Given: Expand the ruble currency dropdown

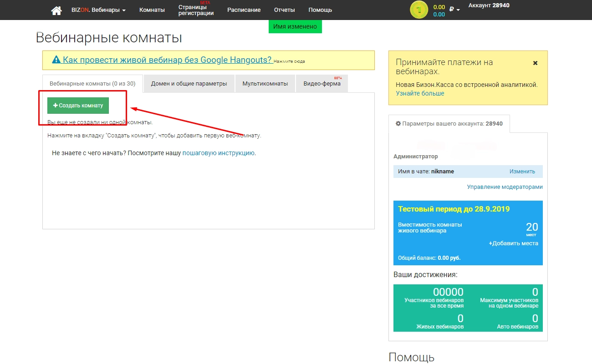Looking at the screenshot, I should (x=454, y=10).
